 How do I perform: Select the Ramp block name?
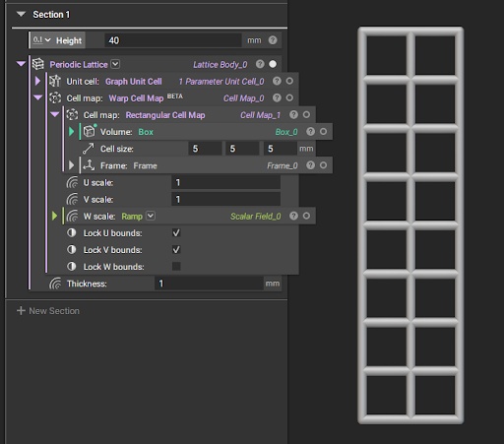coord(132,217)
